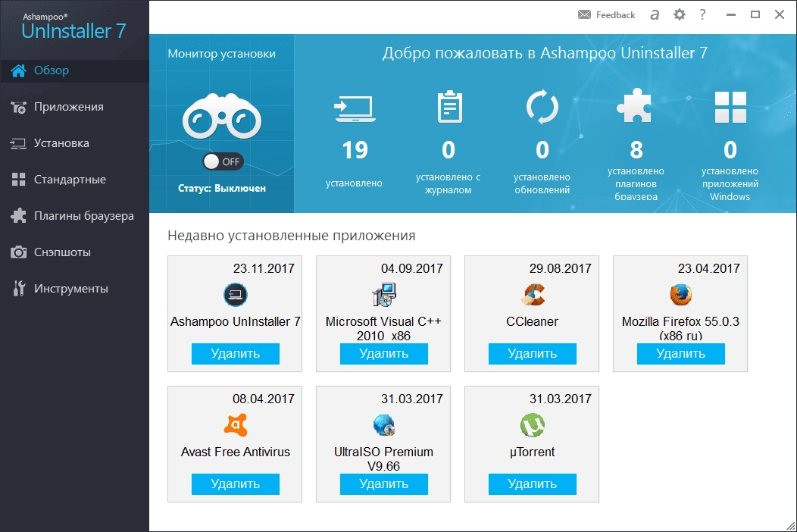
Task: Click the Статус: Выключен label
Action: 222,188
